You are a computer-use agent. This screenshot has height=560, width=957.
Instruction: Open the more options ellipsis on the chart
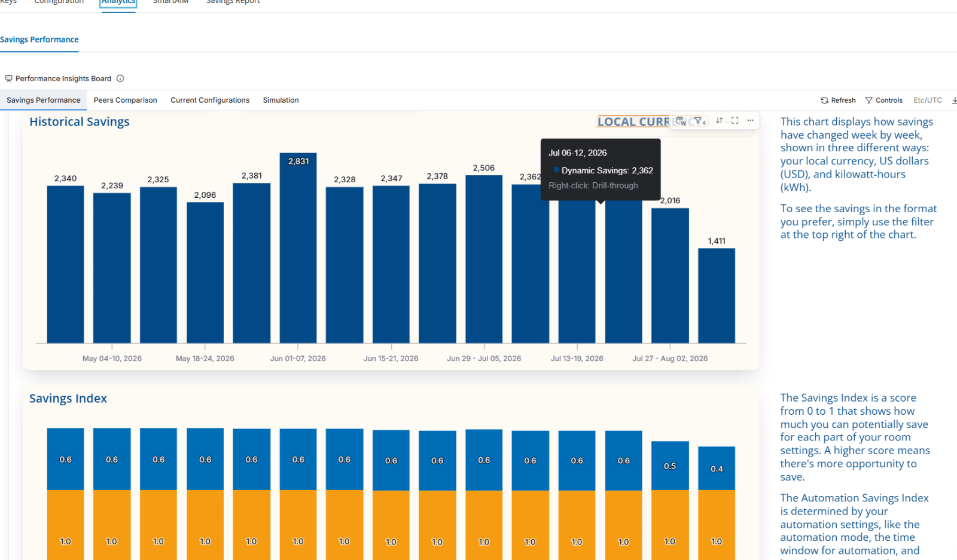[x=750, y=121]
